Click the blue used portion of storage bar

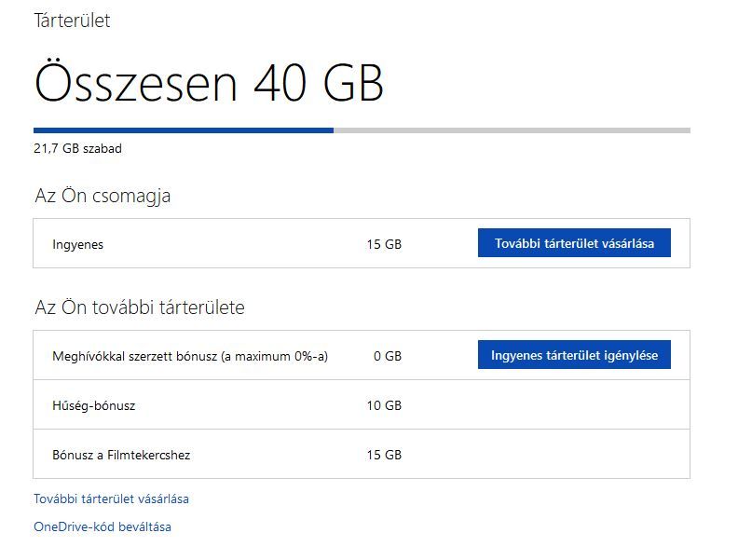(184, 130)
